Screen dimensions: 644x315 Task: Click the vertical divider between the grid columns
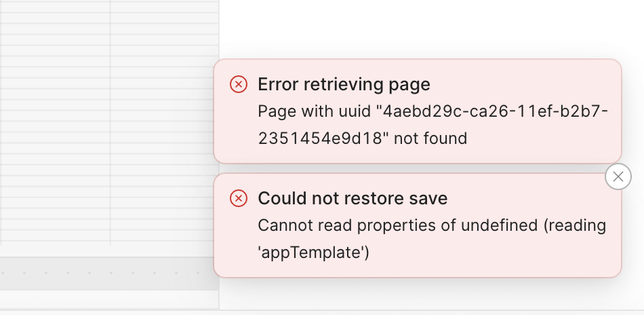tap(110, 123)
